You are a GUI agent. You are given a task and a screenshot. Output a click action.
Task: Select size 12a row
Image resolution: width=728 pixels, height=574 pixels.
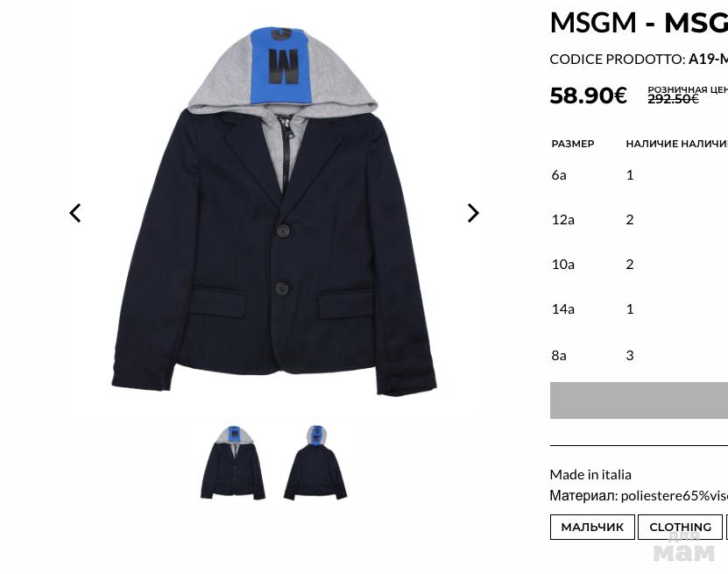639,220
